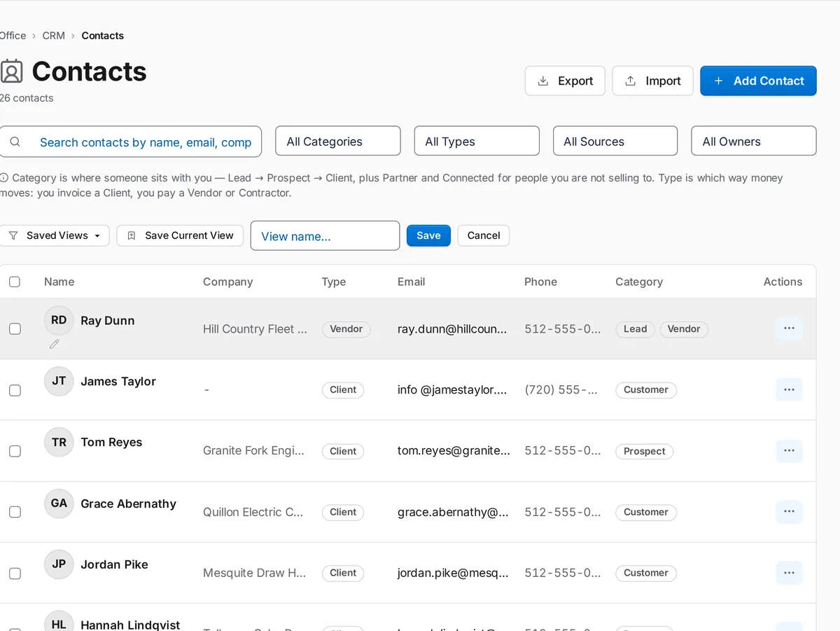Sort by the Email column header
The image size is (840, 631).
411,282
